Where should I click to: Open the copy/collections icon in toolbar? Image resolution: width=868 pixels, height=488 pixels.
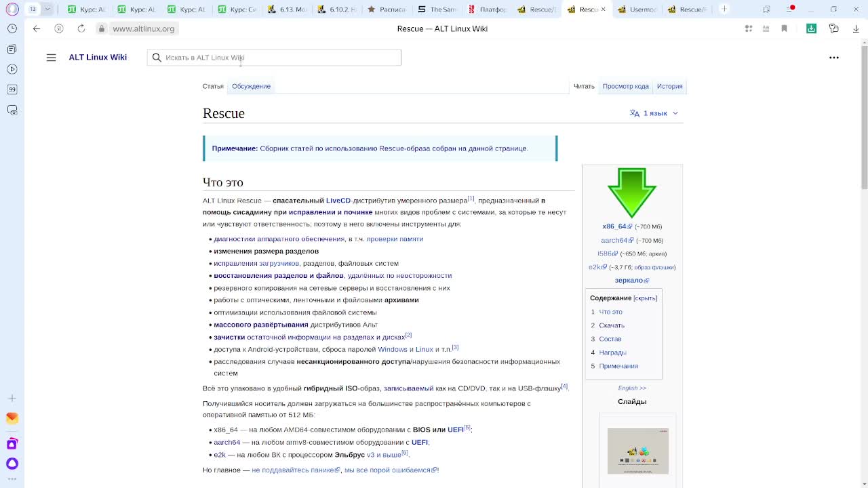click(834, 28)
